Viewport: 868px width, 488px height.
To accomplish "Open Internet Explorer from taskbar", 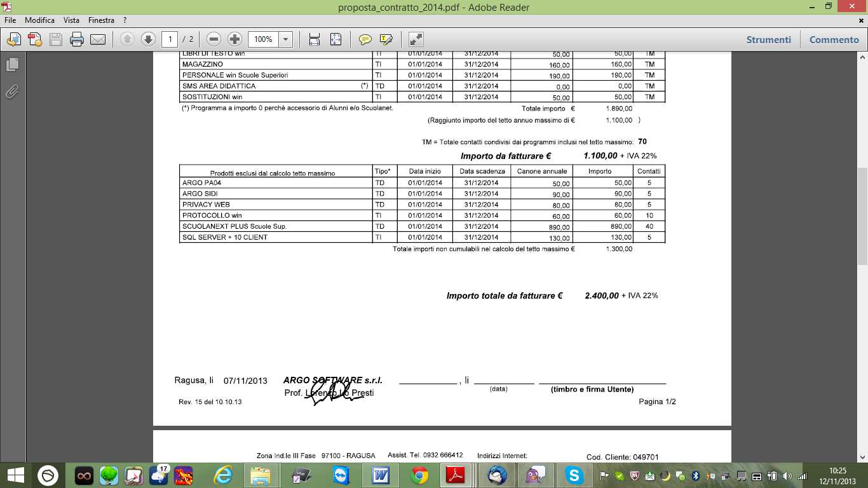I will [x=224, y=475].
